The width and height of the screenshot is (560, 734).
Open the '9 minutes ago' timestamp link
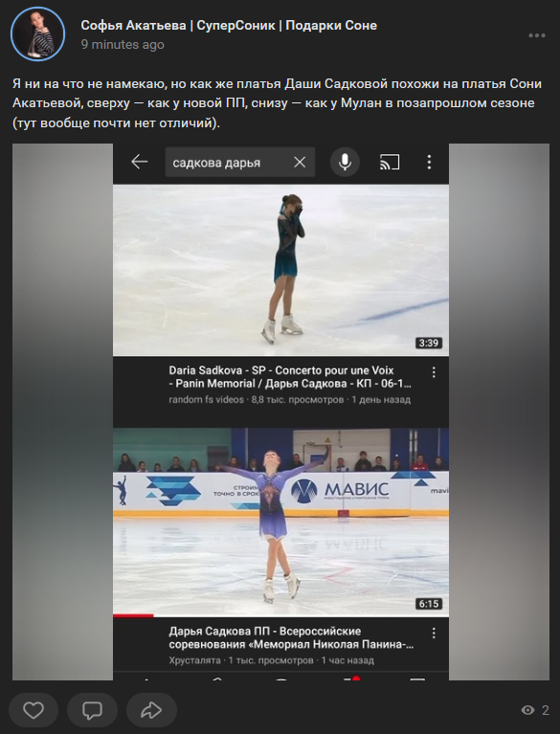pyautogui.click(x=123, y=44)
